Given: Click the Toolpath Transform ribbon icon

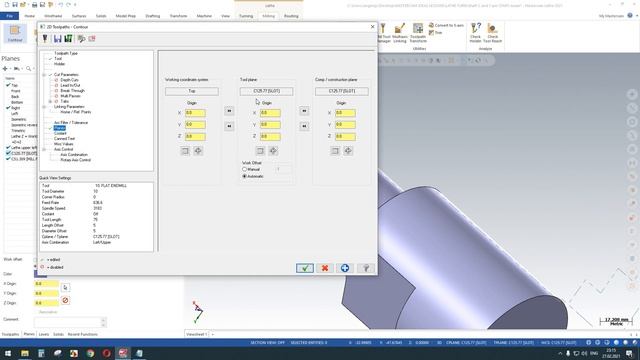Looking at the screenshot, I should pyautogui.click(x=418, y=33).
